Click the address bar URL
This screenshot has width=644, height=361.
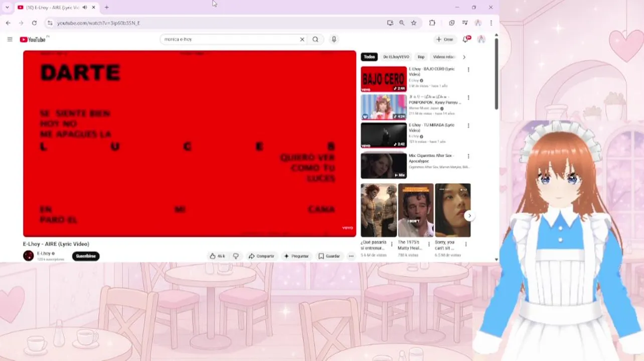pyautogui.click(x=98, y=23)
